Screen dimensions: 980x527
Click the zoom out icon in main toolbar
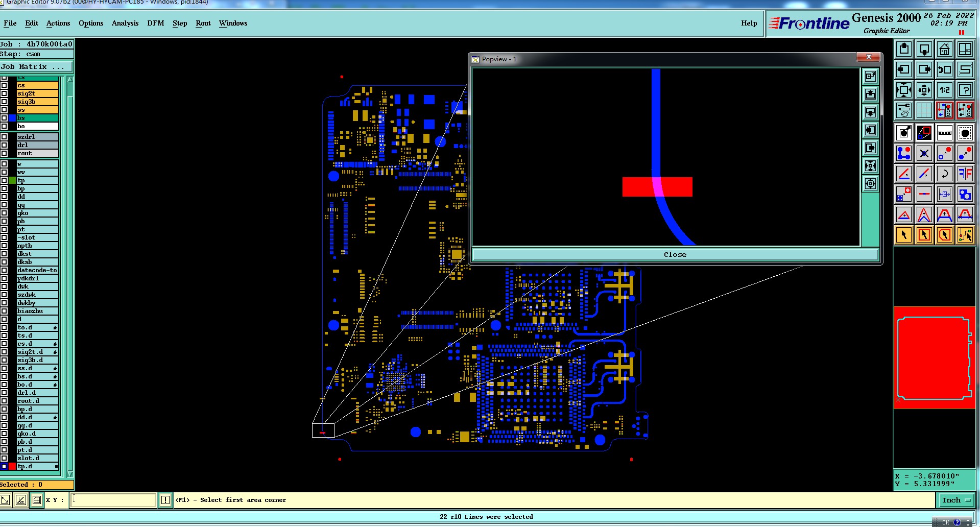924,90
